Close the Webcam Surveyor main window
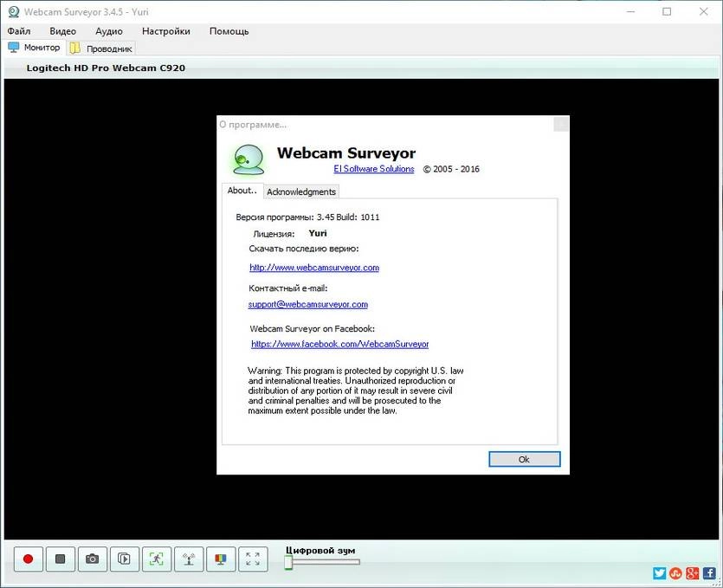This screenshot has width=723, height=588. pos(703,11)
